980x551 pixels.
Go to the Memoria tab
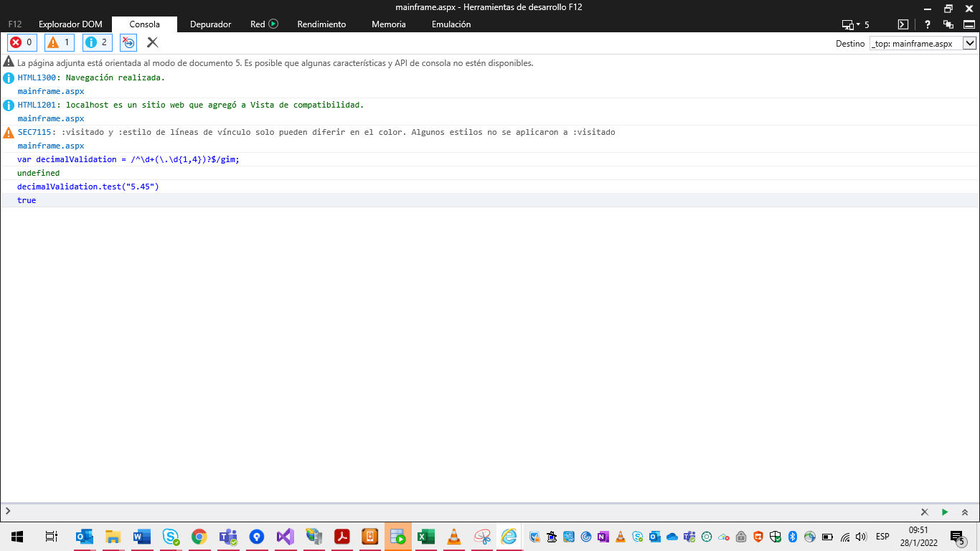point(389,24)
